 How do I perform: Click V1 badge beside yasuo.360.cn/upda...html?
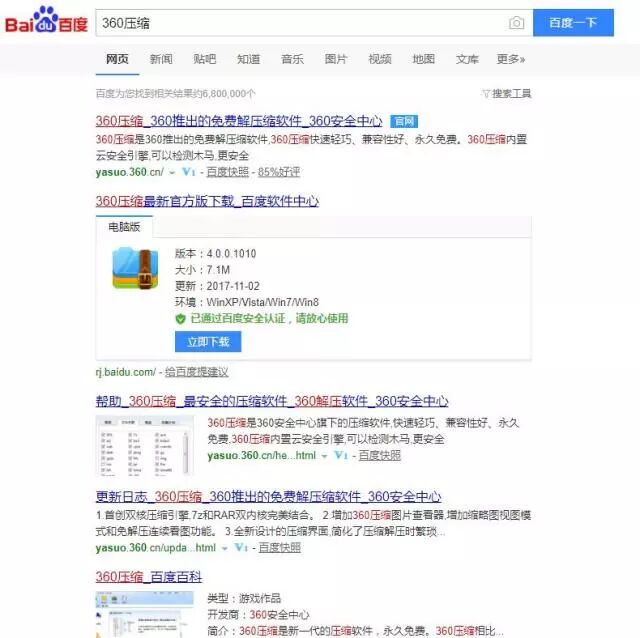click(x=241, y=547)
